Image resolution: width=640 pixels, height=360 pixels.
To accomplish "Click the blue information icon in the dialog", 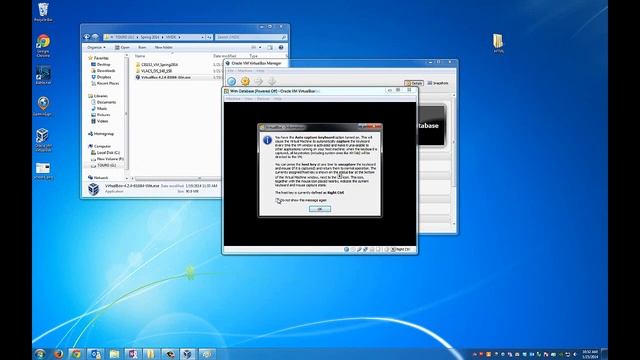I will pyautogui.click(x=267, y=140).
